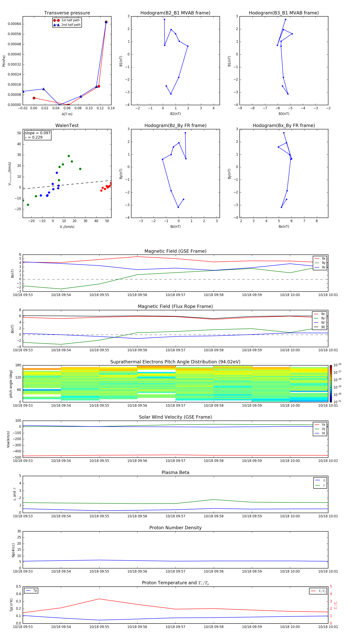Click the 'Proton Number Density' title
This screenshot has width=351, height=644.
click(175, 528)
